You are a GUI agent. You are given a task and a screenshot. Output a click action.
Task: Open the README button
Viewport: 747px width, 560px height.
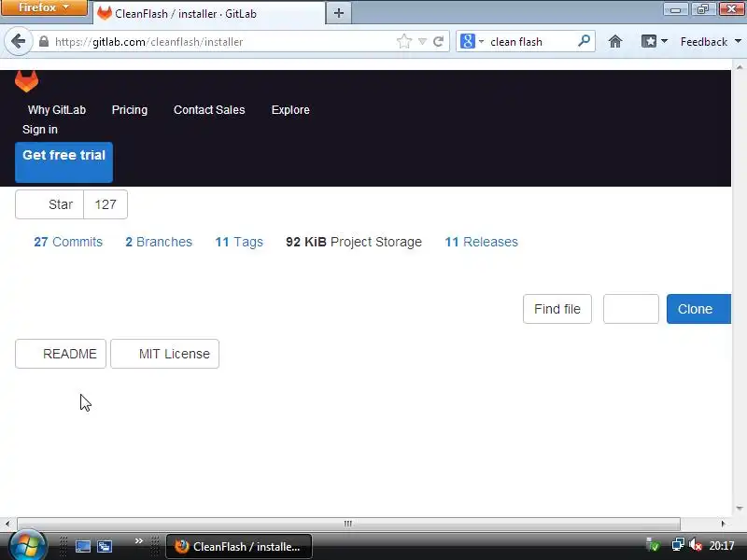click(61, 354)
